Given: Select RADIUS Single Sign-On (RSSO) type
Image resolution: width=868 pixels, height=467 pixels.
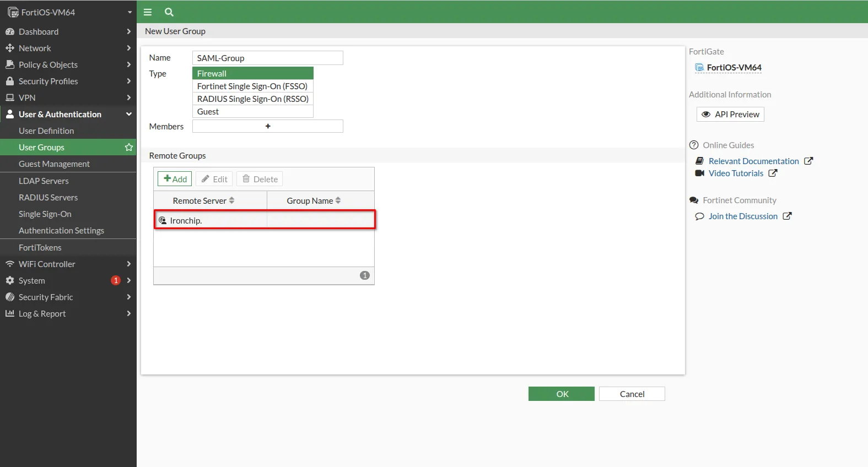Looking at the screenshot, I should point(253,99).
